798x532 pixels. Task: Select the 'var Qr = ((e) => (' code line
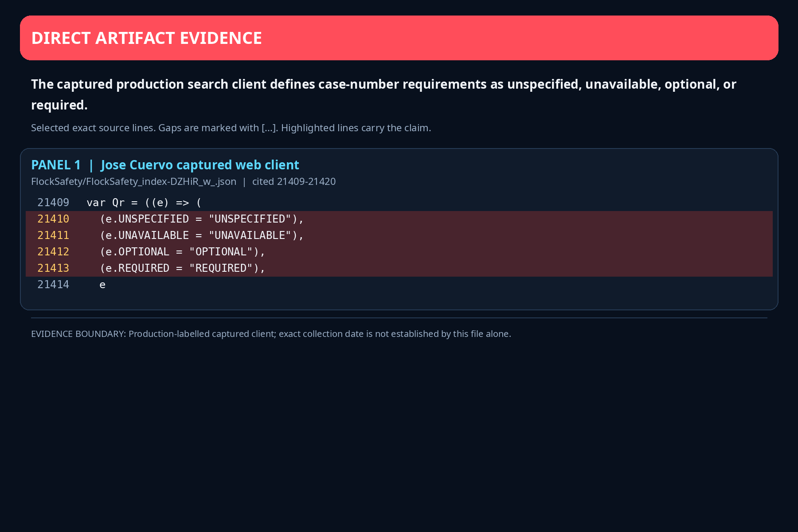tap(144, 203)
